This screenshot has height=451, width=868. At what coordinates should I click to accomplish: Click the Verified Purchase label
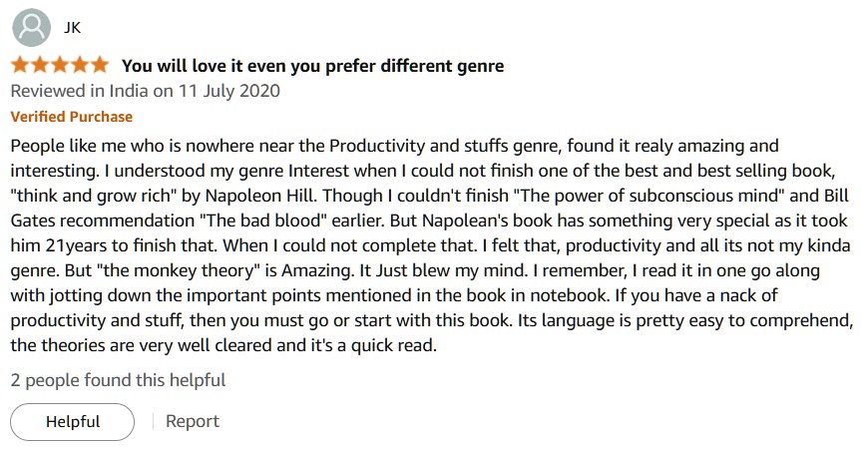pyautogui.click(x=72, y=117)
